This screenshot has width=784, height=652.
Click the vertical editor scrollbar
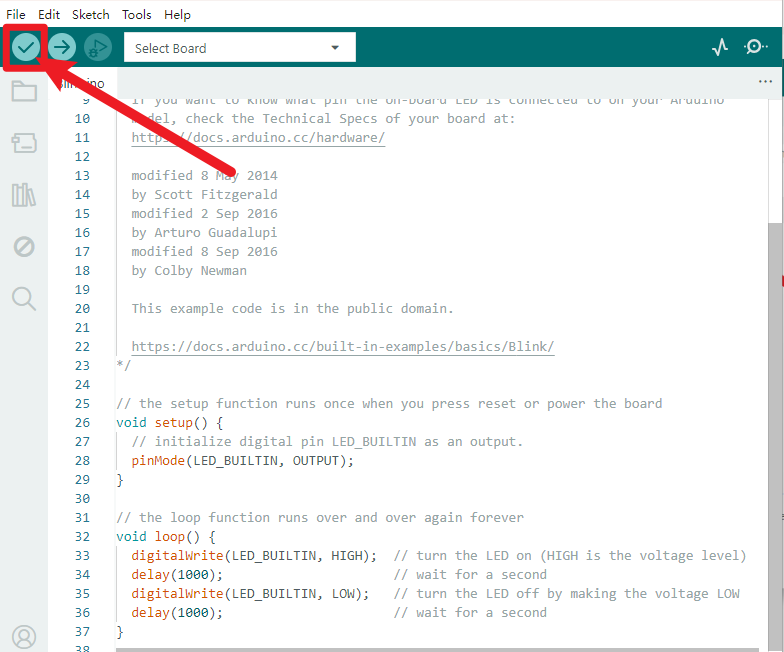[775, 435]
